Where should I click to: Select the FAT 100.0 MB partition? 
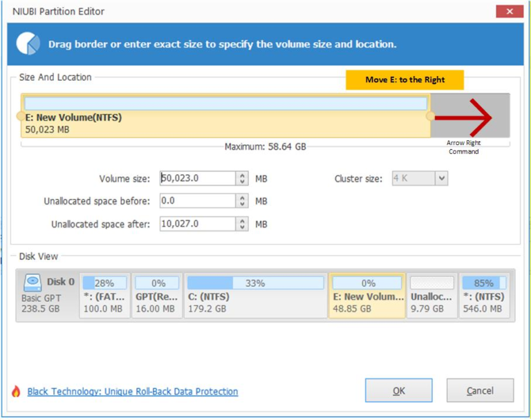click(x=104, y=296)
